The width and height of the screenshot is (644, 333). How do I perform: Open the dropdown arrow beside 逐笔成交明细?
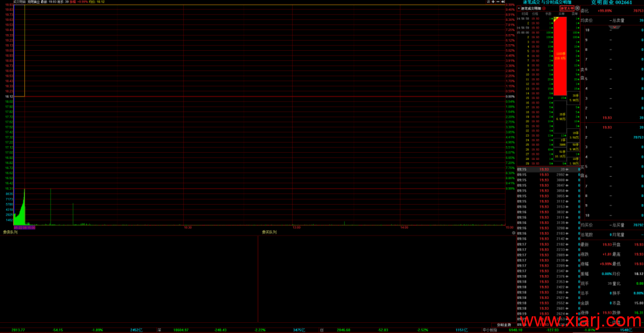pos(519,8)
